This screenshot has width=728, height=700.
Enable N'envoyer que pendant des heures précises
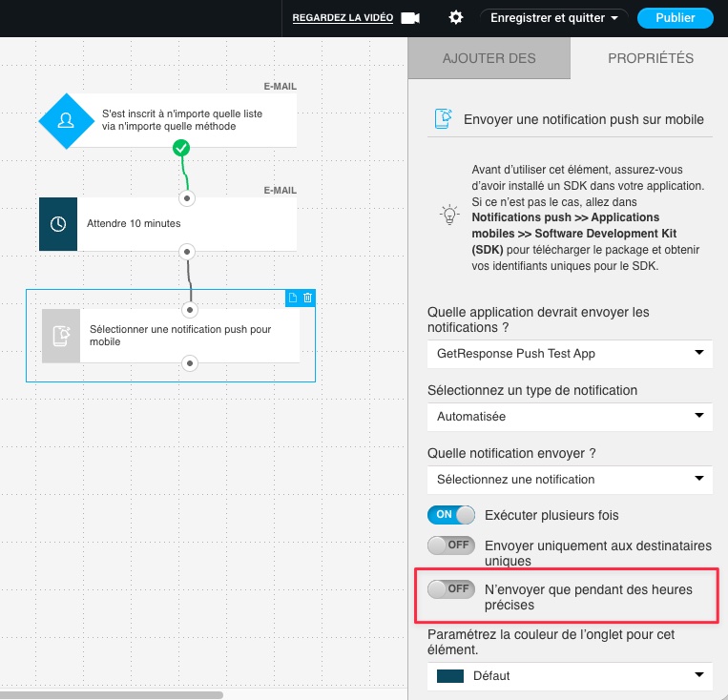click(x=451, y=589)
